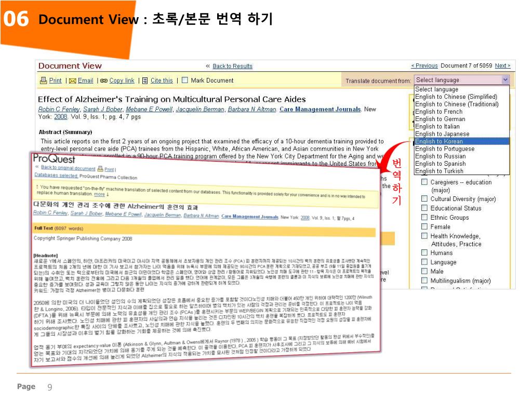
Task: Choose English to Portuguese option
Action: pos(462,149)
